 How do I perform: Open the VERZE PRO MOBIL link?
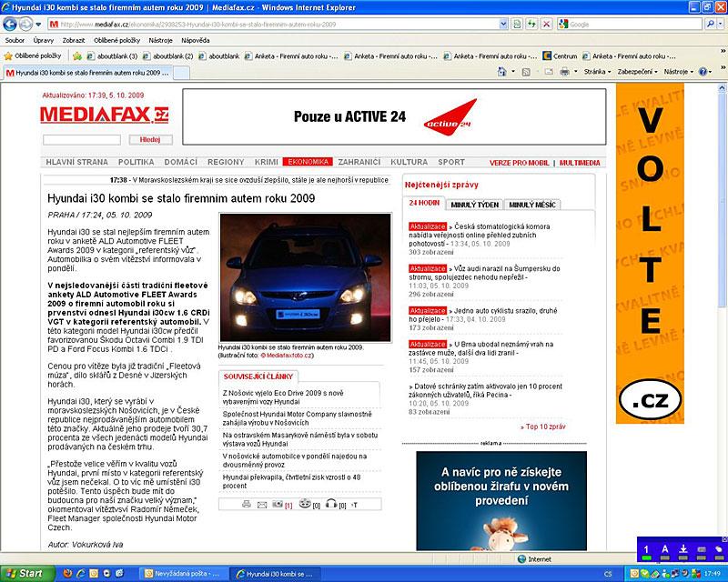(519, 163)
